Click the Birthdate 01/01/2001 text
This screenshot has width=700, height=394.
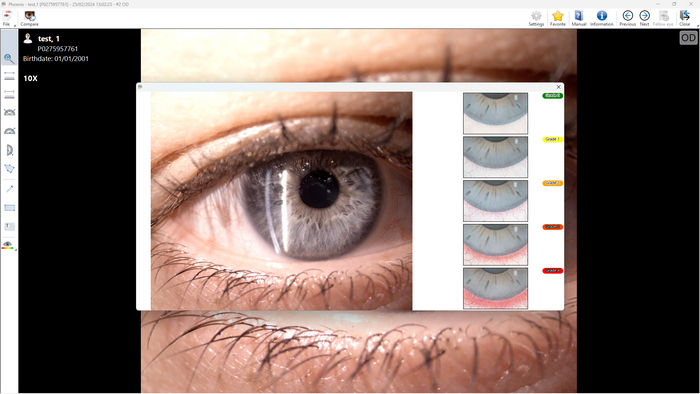point(56,58)
